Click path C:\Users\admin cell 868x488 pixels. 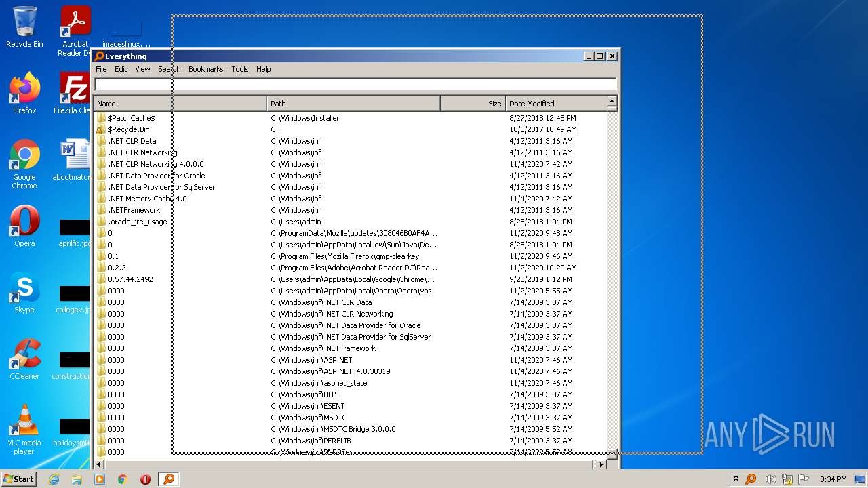(x=296, y=222)
